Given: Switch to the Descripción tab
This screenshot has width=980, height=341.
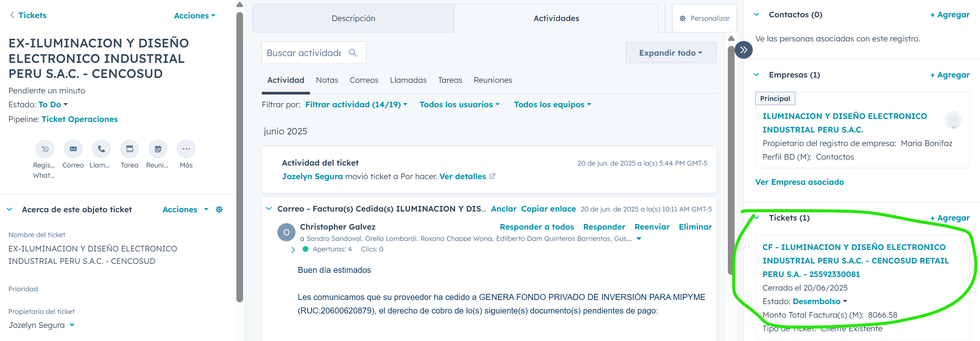Looking at the screenshot, I should click(353, 18).
